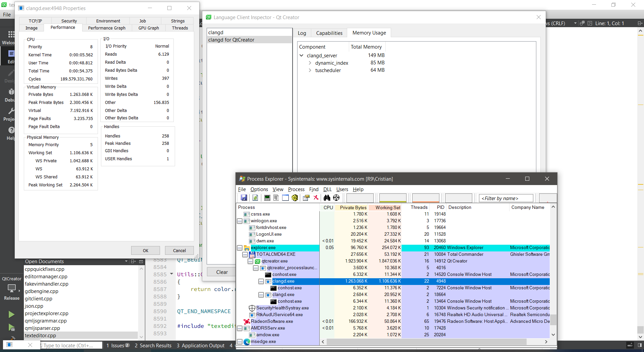Open Application Output pane
644x352 pixels.
point(201,345)
